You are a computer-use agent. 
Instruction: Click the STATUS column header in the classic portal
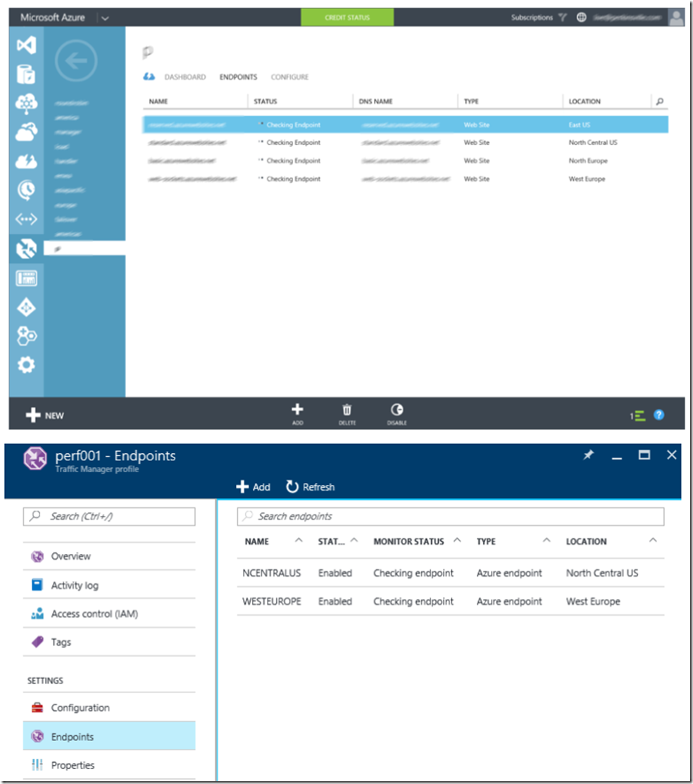[x=266, y=101]
